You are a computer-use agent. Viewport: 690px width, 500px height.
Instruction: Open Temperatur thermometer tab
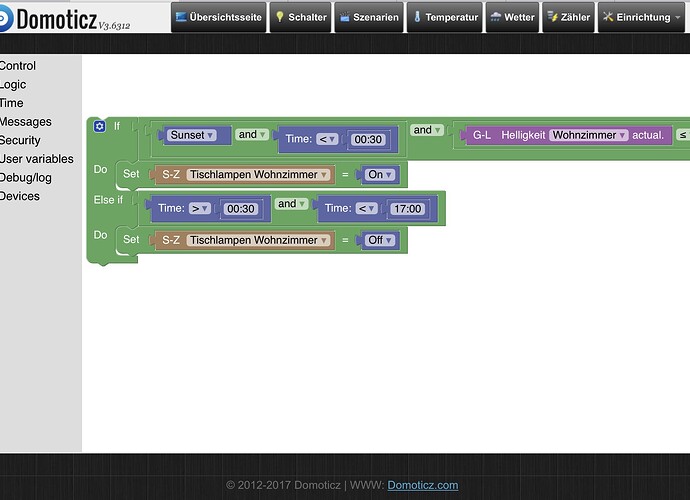pos(444,17)
